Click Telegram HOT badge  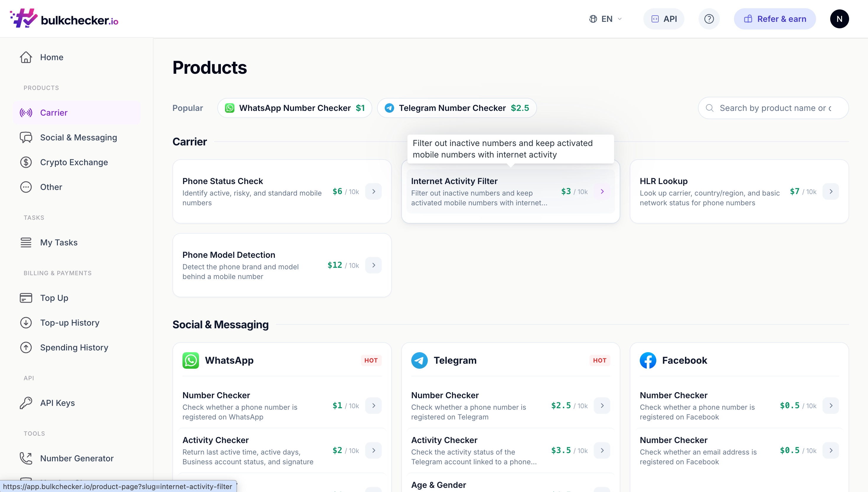[600, 360]
